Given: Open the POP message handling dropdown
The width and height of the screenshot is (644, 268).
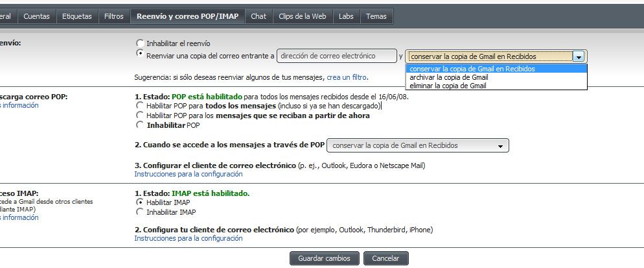Looking at the screenshot, I should [x=418, y=145].
